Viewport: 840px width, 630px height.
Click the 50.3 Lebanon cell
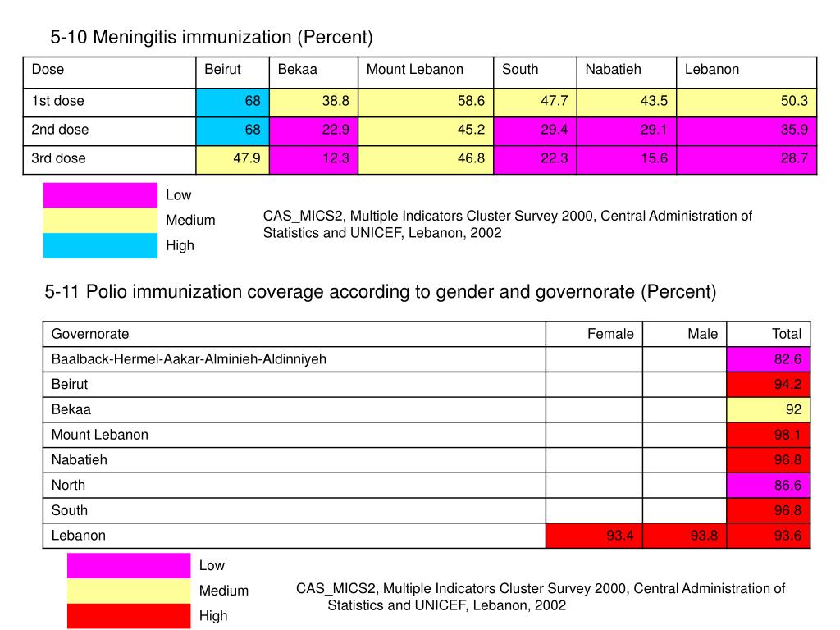[746, 103]
